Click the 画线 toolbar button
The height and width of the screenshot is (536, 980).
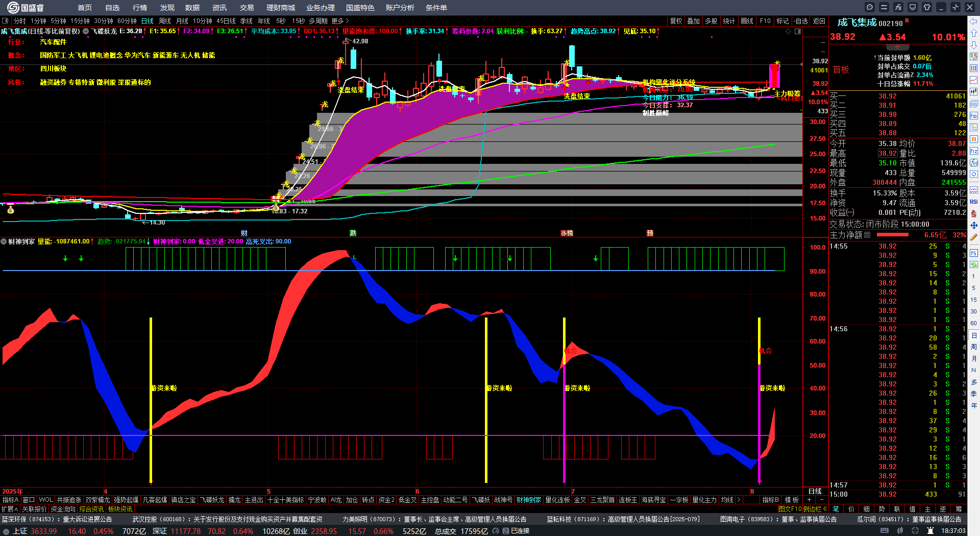tap(747, 21)
